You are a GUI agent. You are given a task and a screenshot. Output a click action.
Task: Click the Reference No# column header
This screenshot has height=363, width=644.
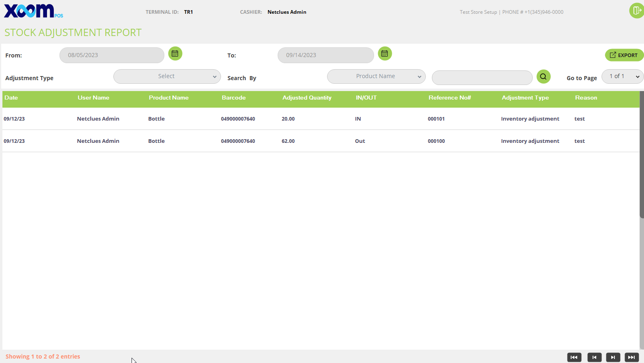click(x=450, y=98)
